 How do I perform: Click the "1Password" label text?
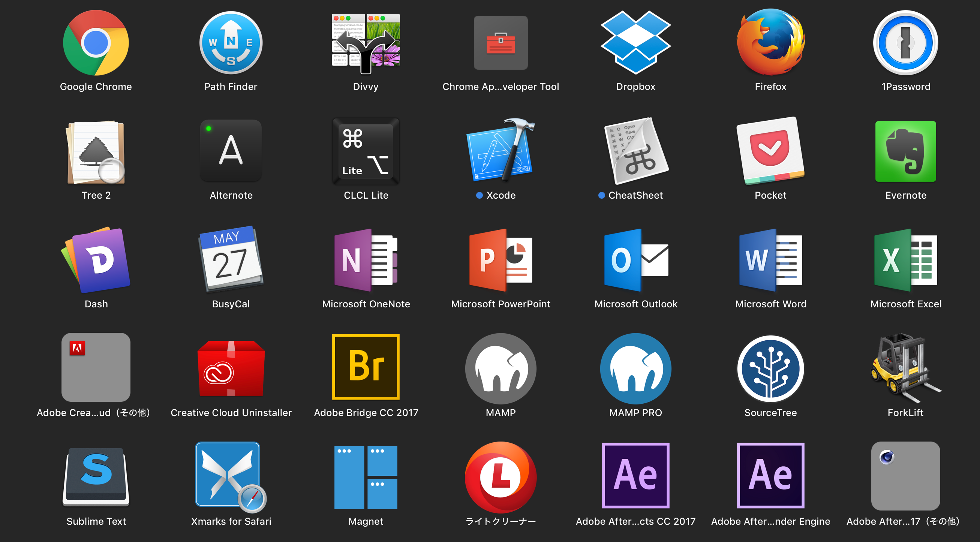click(x=906, y=86)
